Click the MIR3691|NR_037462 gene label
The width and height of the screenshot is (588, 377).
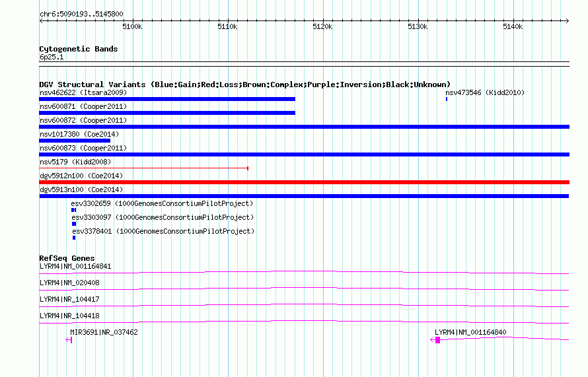tap(104, 332)
